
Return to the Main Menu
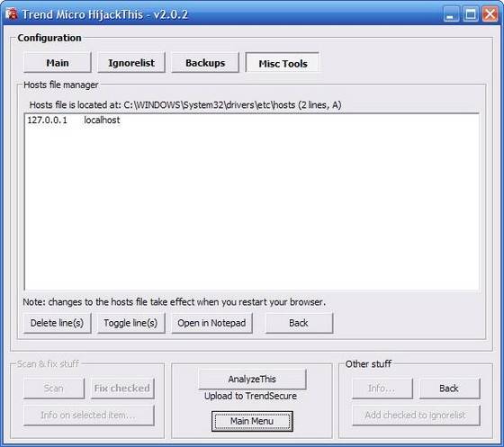(x=252, y=421)
